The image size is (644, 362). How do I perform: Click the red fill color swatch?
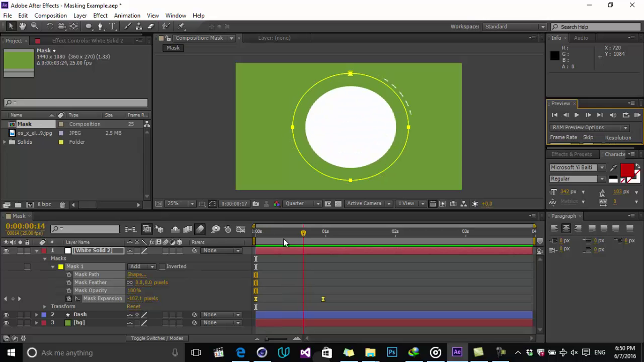pos(627,170)
